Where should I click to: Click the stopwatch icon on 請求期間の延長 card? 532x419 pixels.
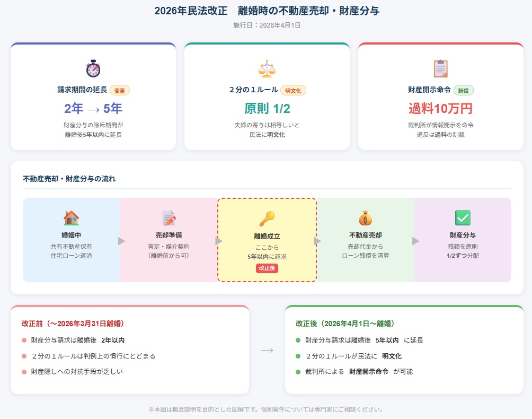93,68
